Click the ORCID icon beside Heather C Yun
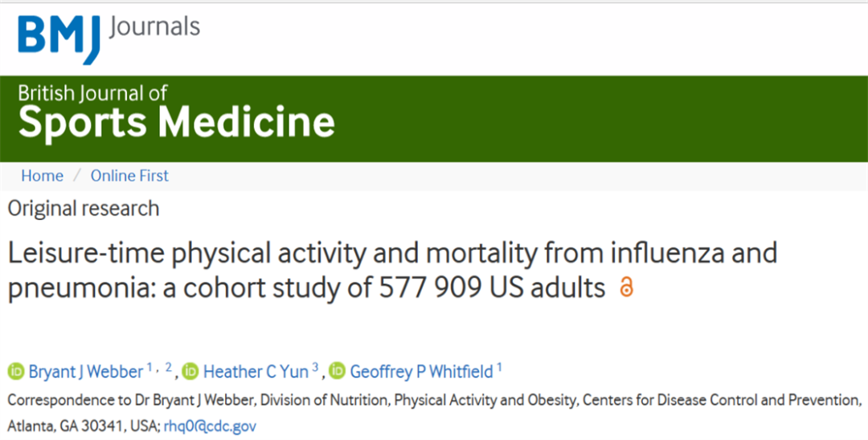This screenshot has height=440, width=868. pos(190,372)
